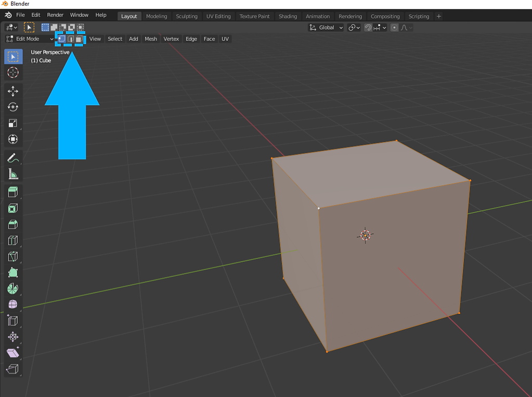Select the Edge Slide tool
The width and height of the screenshot is (532, 397).
[13, 321]
